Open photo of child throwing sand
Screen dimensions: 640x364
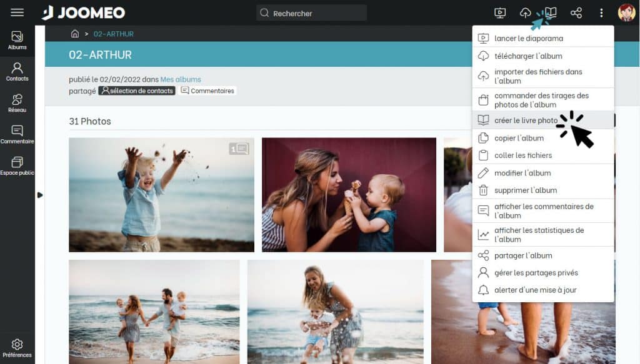pyautogui.click(x=161, y=195)
